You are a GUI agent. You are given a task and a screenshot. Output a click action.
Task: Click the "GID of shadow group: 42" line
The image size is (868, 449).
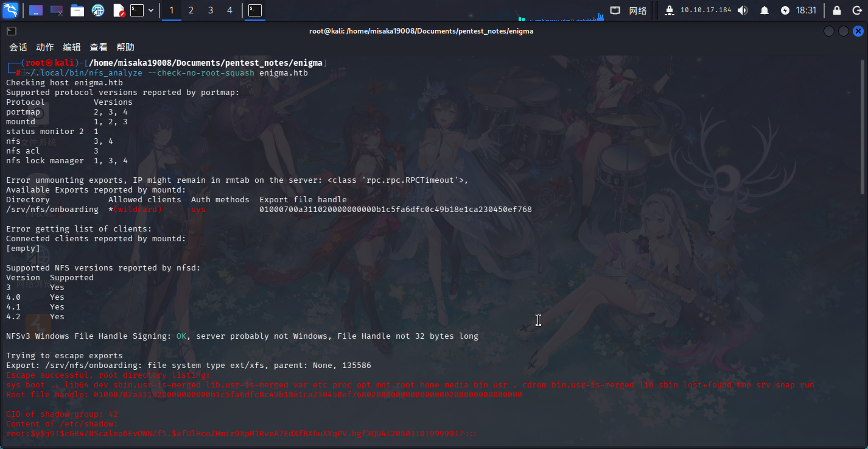tap(62, 414)
